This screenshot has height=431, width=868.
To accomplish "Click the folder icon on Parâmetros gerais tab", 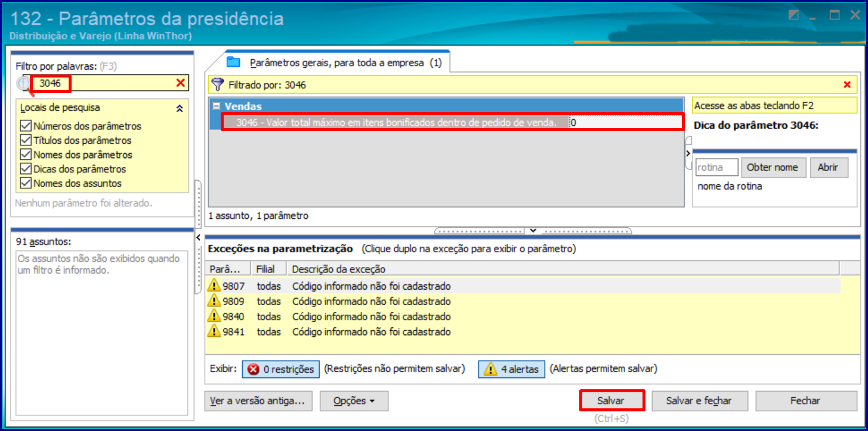I will point(233,62).
